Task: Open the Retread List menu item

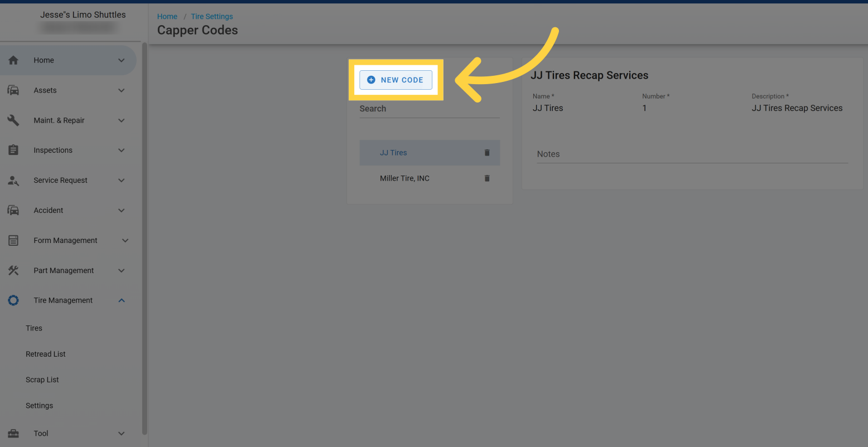Action: coord(46,354)
